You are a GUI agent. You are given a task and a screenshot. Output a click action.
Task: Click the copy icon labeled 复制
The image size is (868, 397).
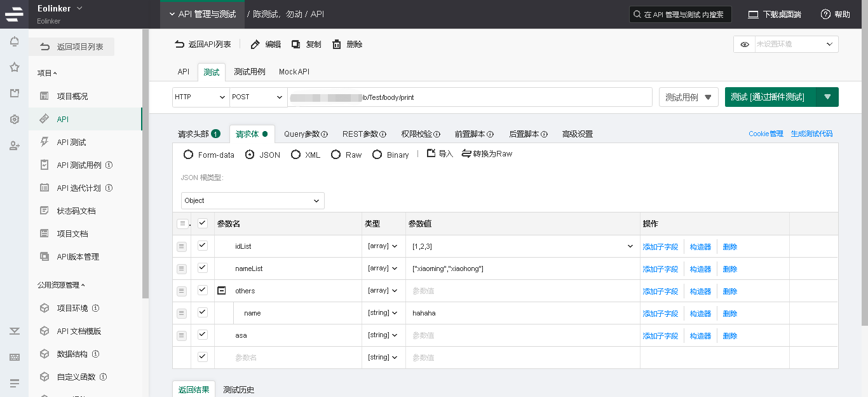click(296, 45)
